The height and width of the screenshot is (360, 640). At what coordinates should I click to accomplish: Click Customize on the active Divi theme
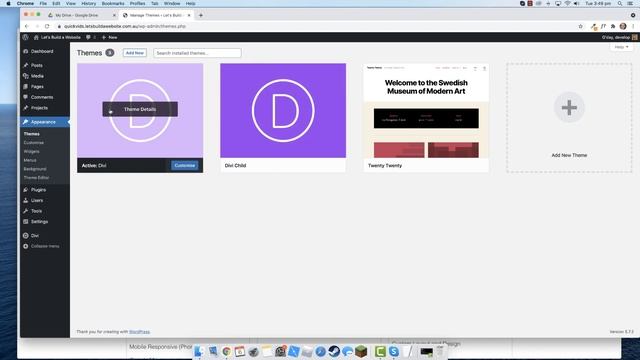coord(184,165)
